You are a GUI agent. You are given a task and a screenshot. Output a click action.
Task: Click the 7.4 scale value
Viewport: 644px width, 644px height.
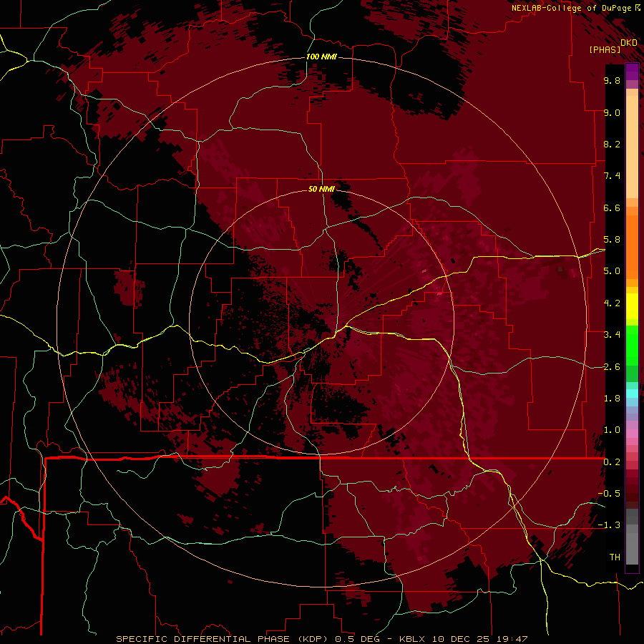(612, 176)
